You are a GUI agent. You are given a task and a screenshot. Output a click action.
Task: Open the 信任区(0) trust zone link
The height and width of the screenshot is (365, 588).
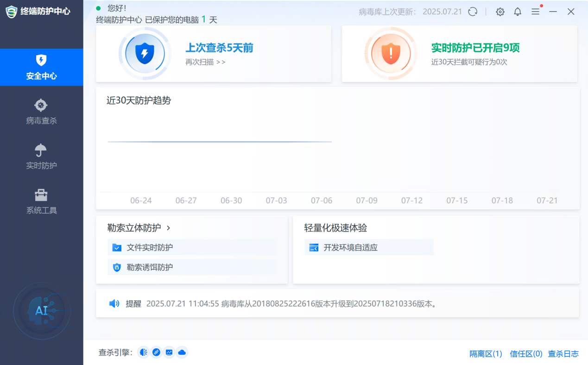[526, 354]
